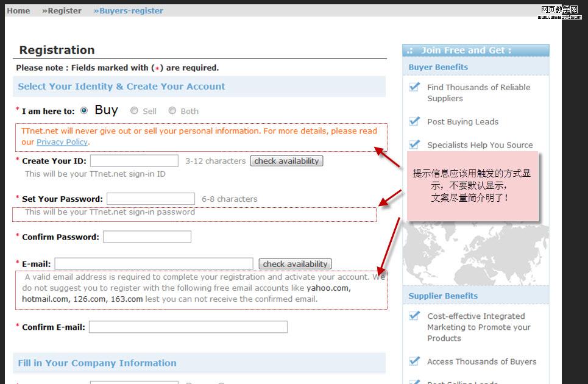Click the pink annotation note box
The height and width of the screenshot is (384, 588).
472,186
